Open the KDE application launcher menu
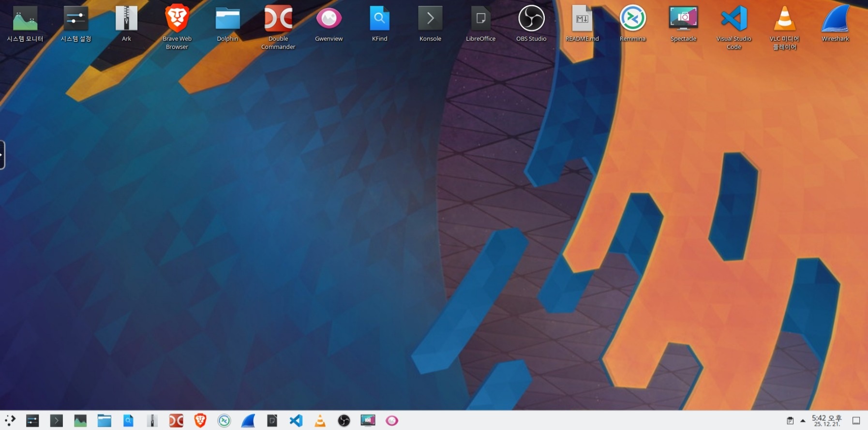This screenshot has width=868, height=430. 10,421
